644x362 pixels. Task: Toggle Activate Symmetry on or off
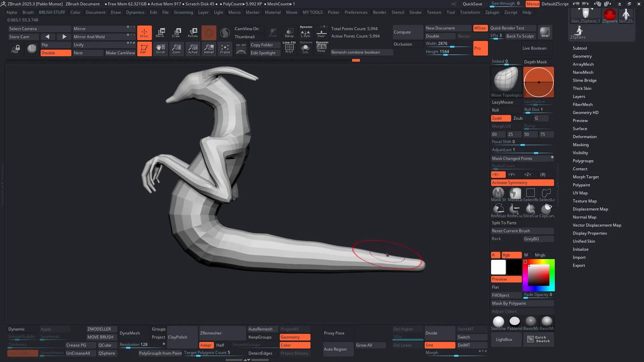tap(522, 183)
